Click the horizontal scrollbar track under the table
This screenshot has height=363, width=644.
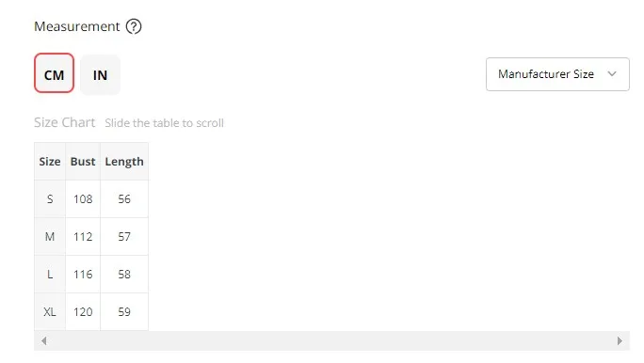point(331,340)
